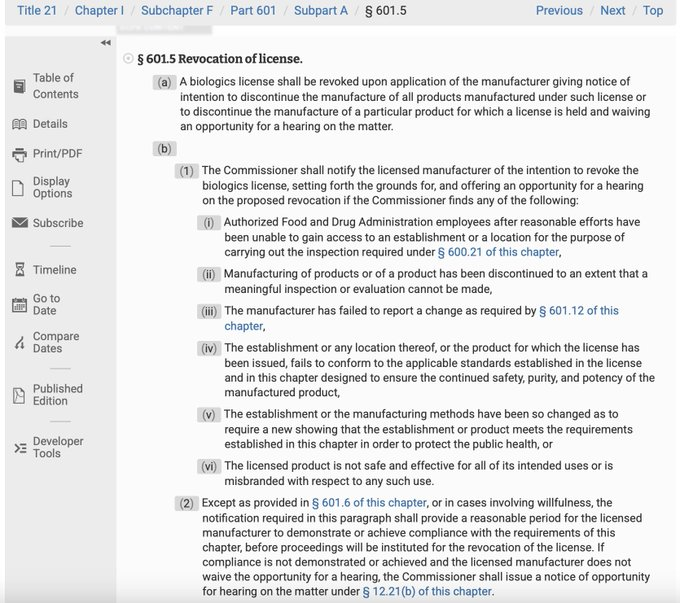680x603 pixels.
Task: Click subparagraph marker (i)
Action: (209, 223)
